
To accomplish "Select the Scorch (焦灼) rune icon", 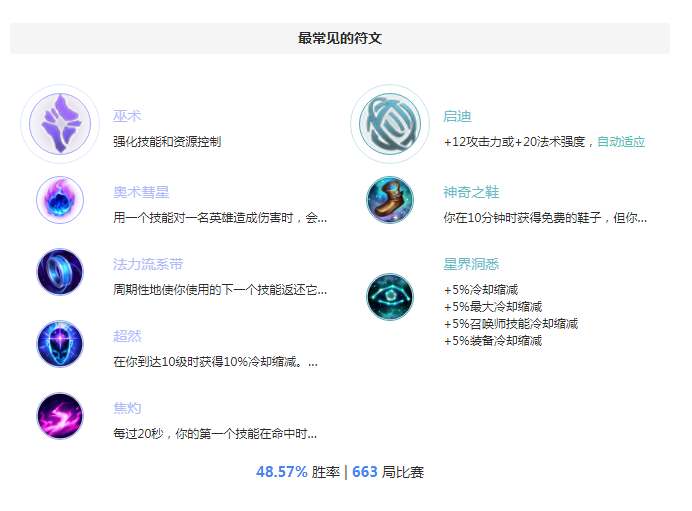I will 60,416.
